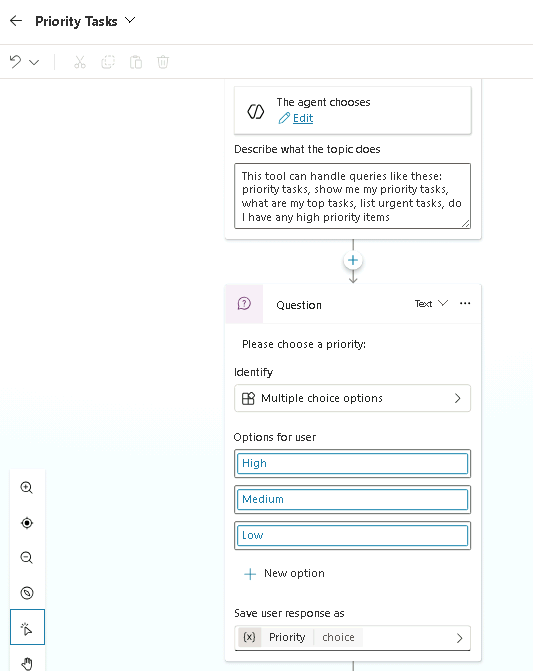Click the Copy icon in toolbar
Image resolution: width=533 pixels, height=671 pixels.
tap(108, 62)
